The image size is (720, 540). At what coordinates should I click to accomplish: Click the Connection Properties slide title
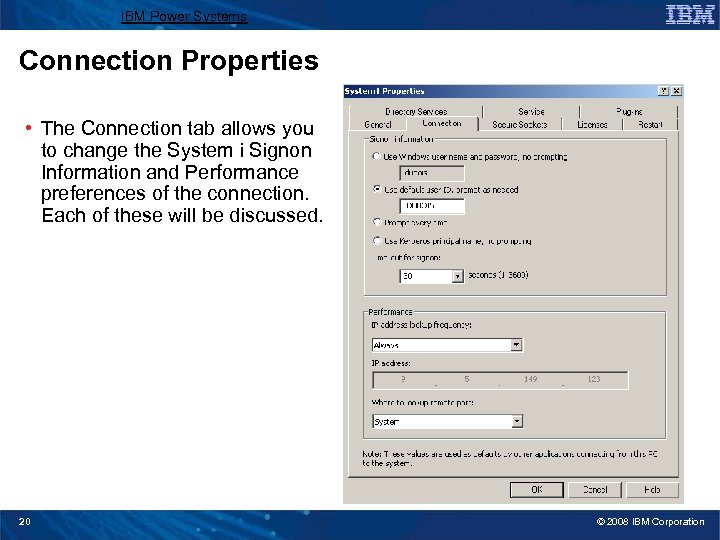tap(169, 61)
